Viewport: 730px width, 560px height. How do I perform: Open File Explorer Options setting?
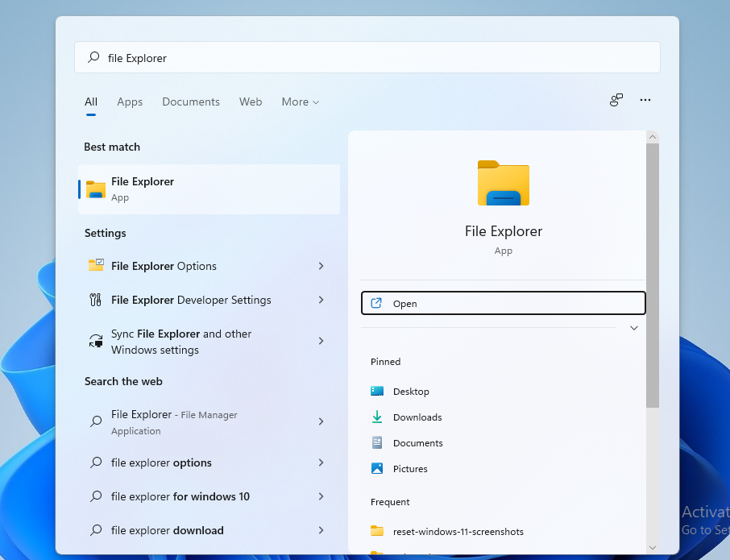click(209, 266)
